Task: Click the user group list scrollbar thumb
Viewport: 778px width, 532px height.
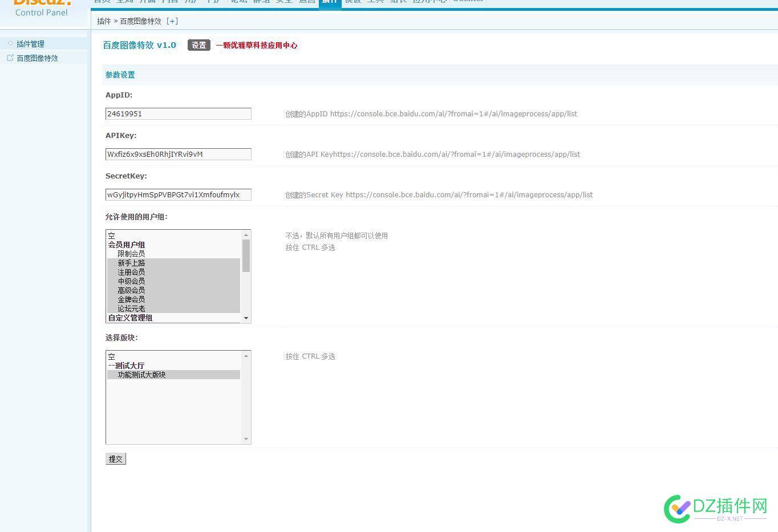Action: tap(246, 255)
